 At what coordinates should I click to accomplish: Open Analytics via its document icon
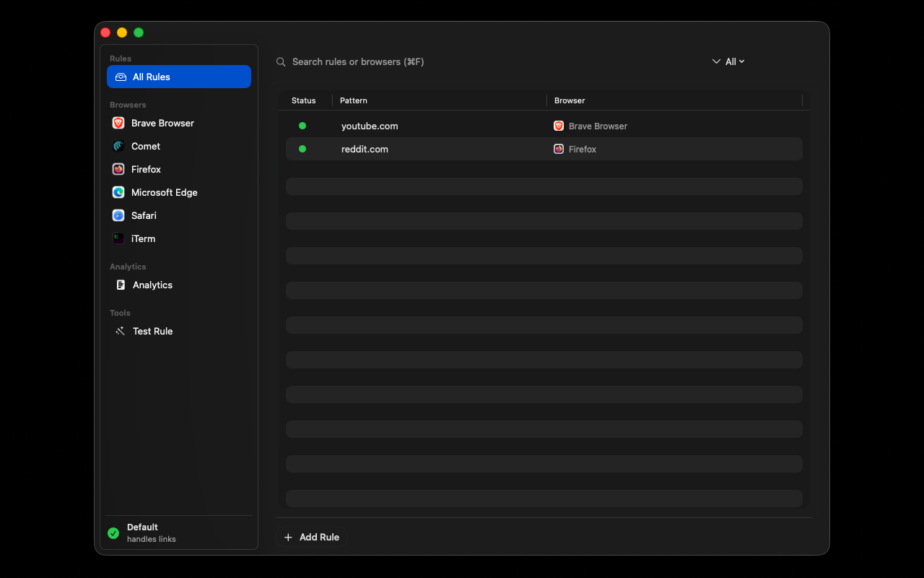click(x=121, y=285)
